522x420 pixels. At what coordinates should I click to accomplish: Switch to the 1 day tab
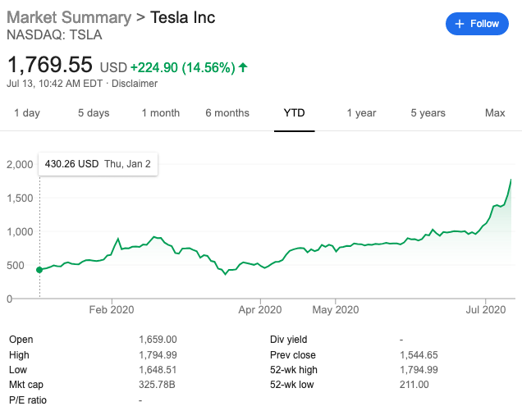pyautogui.click(x=27, y=112)
